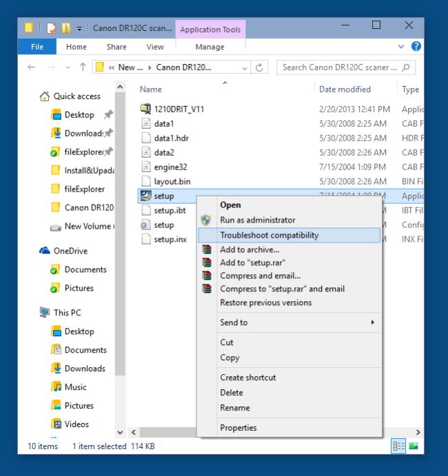Screen dimensions: 448x476
Task: Click navigation pane scroll down arrow
Action: [x=121, y=432]
